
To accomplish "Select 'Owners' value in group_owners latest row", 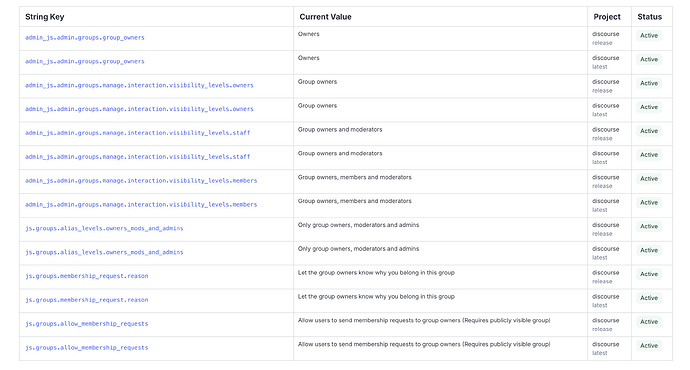I will pos(308,58).
